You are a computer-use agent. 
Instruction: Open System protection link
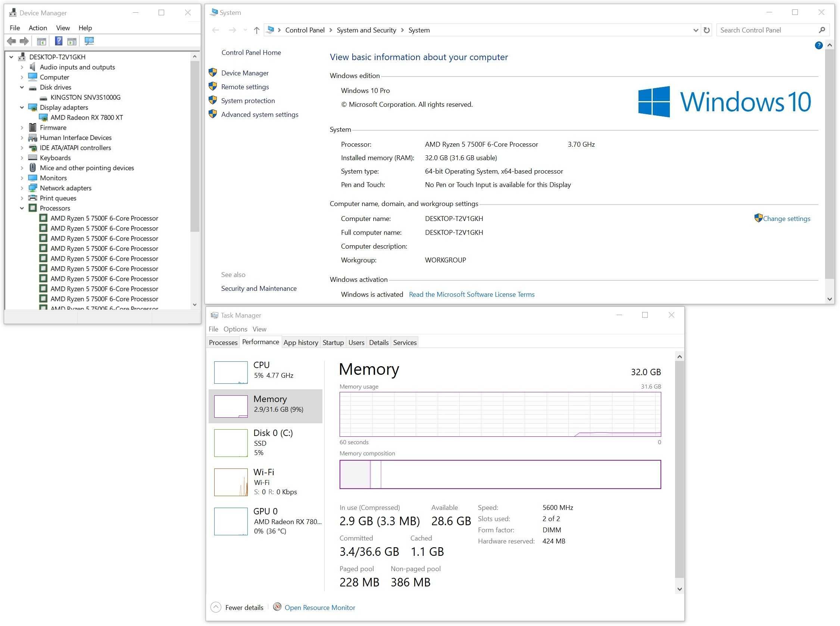pyautogui.click(x=248, y=100)
